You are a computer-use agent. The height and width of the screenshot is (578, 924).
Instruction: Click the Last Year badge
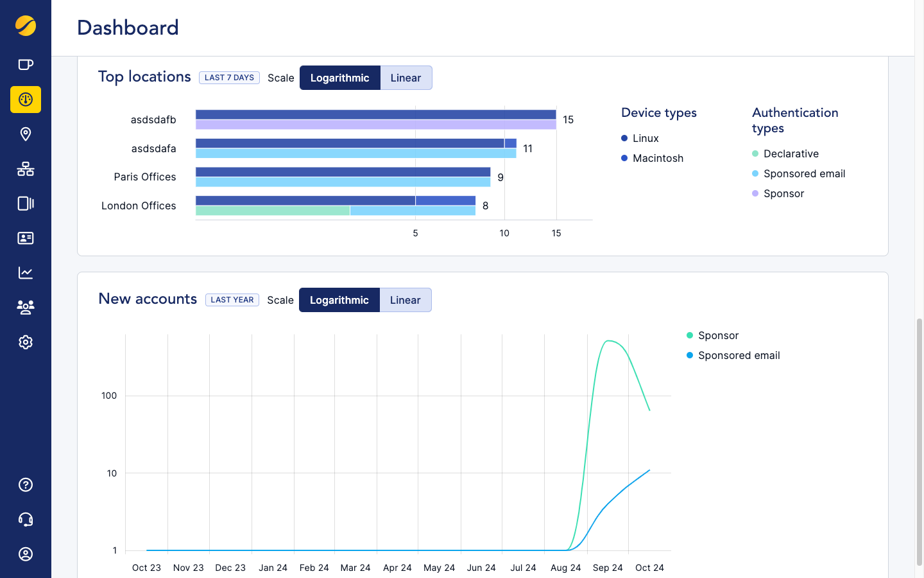coord(232,300)
